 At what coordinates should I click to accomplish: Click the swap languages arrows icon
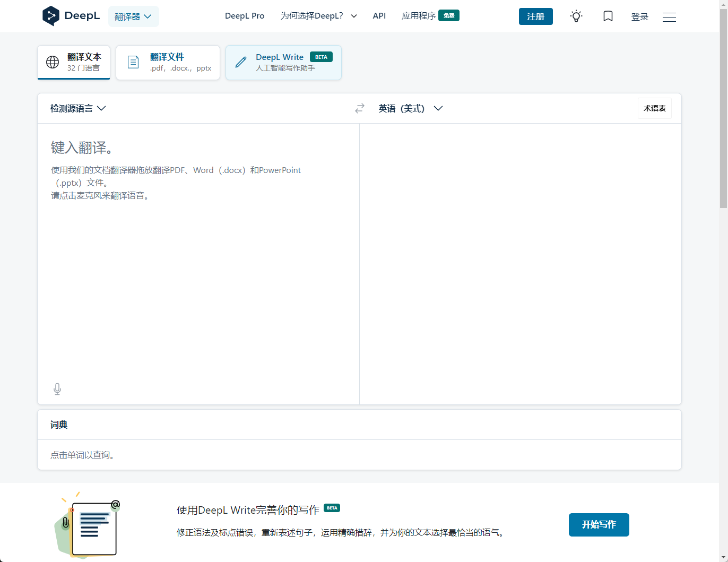click(360, 108)
